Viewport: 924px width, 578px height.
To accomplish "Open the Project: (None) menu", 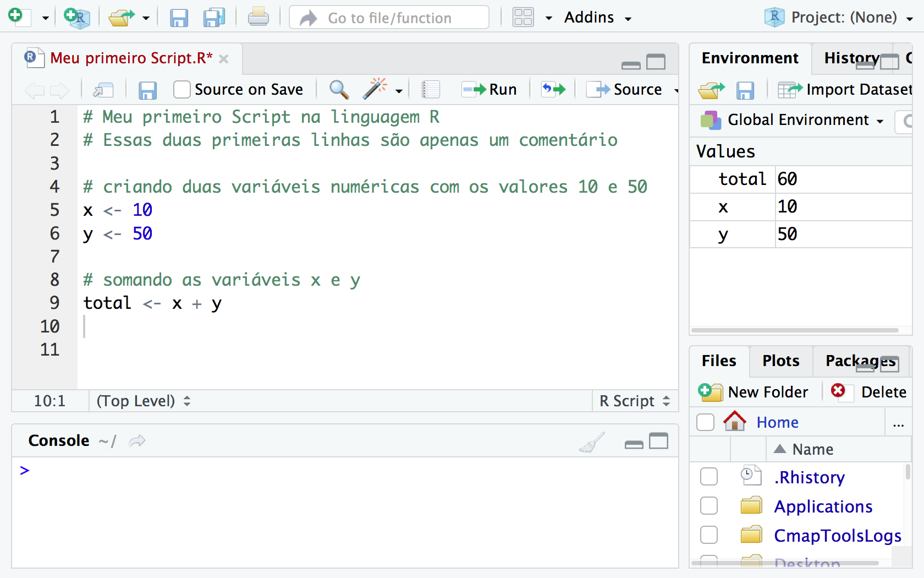I will point(839,18).
